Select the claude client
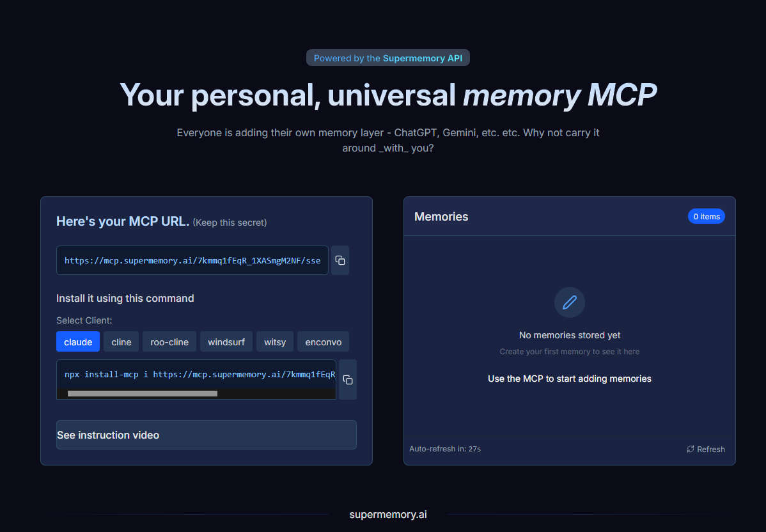This screenshot has width=766, height=532. pos(77,341)
